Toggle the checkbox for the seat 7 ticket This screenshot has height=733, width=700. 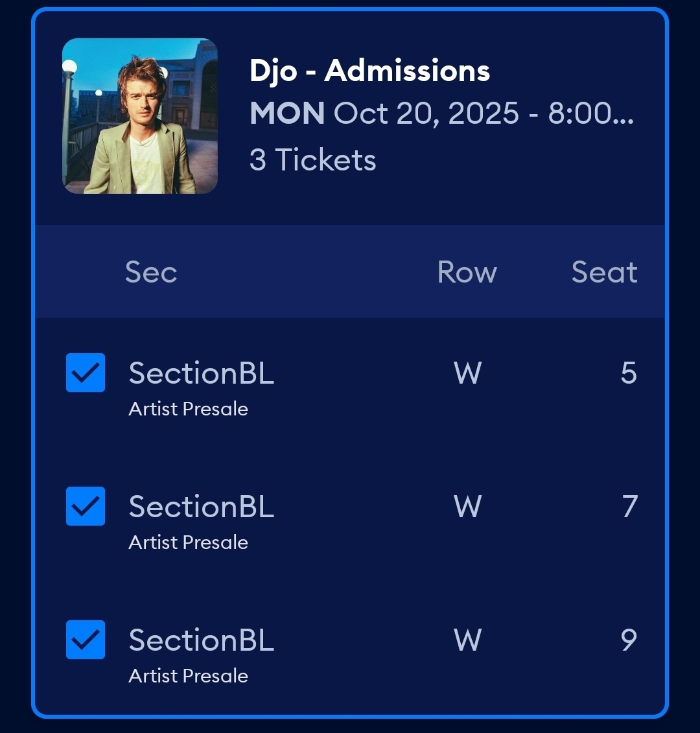86,506
